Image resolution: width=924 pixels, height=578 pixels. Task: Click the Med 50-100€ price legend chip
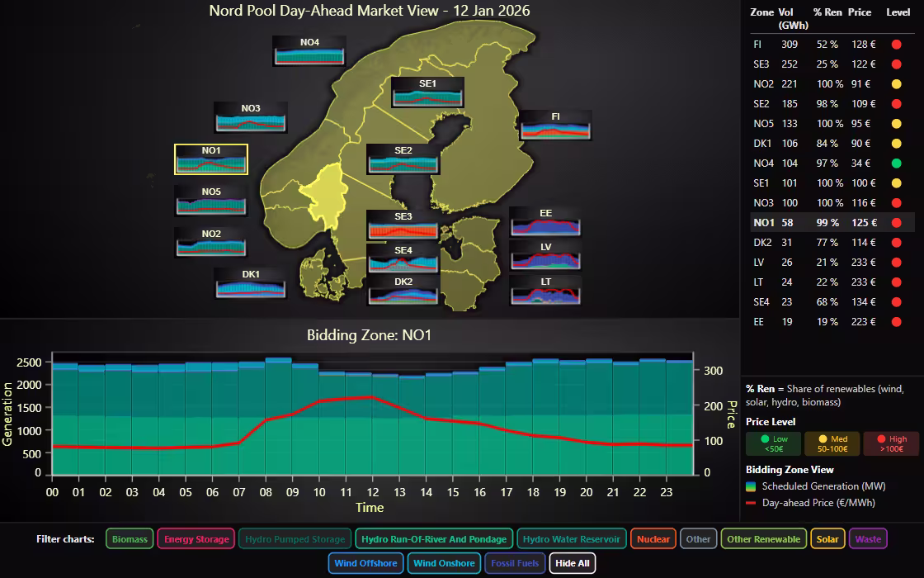[x=832, y=443]
